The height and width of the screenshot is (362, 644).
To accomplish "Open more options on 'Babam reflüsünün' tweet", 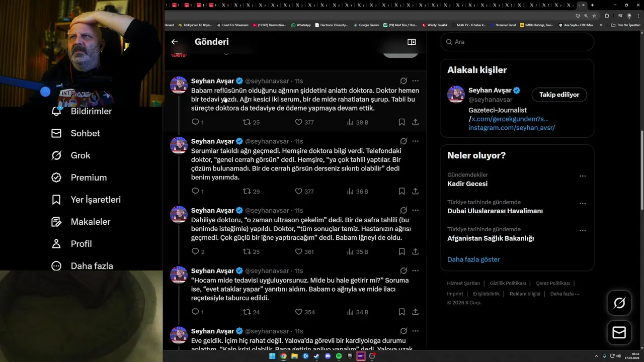I will point(415,81).
